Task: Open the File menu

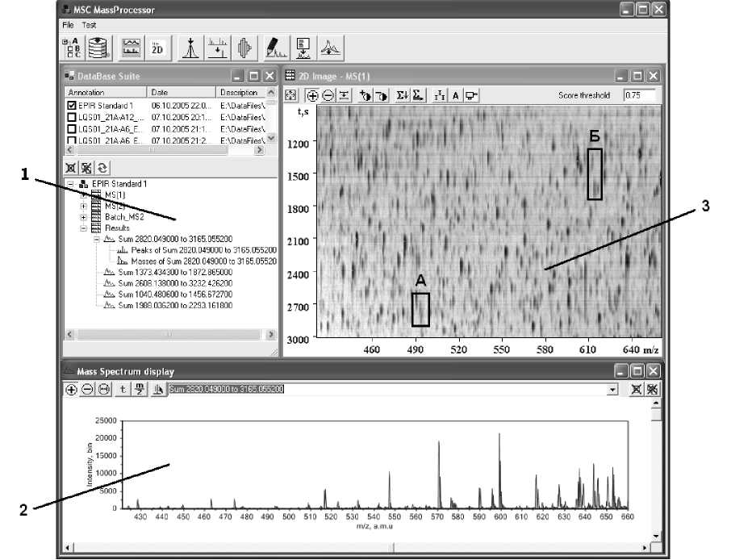Action: (68, 25)
